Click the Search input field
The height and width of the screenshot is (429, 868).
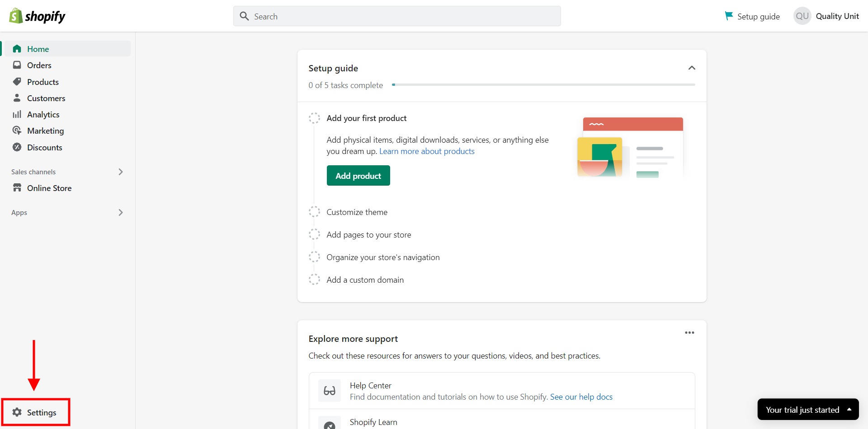397,16
